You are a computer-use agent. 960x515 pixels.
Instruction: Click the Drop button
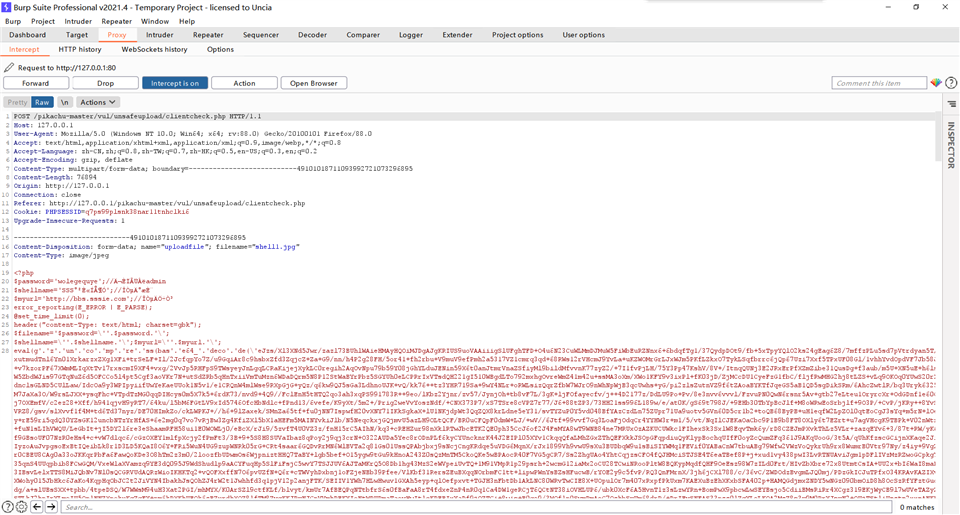tap(105, 83)
